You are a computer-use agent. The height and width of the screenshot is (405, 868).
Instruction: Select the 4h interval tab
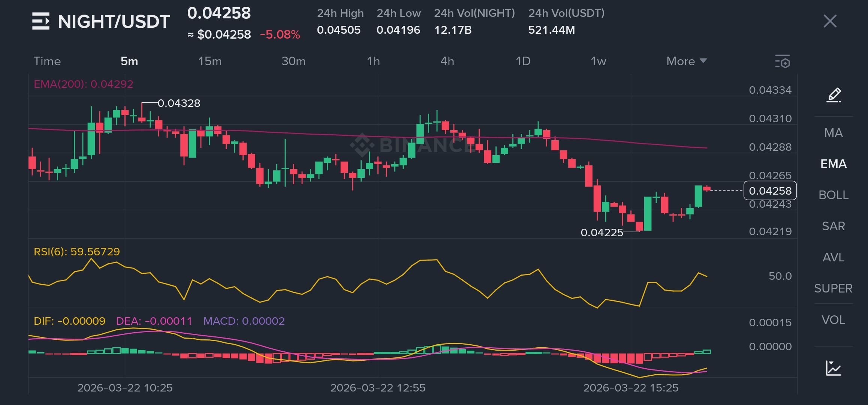click(447, 61)
